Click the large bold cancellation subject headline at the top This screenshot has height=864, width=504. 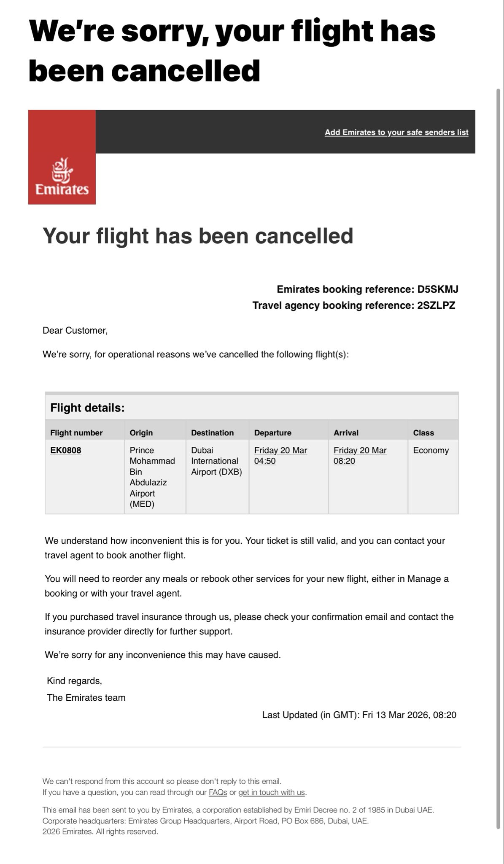pyautogui.click(x=232, y=51)
